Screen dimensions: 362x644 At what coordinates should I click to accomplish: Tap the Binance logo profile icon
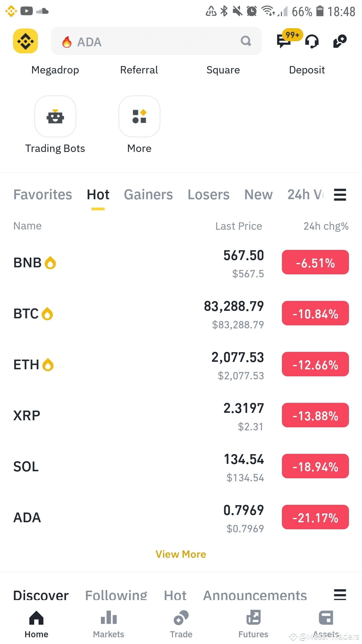pos(25,41)
